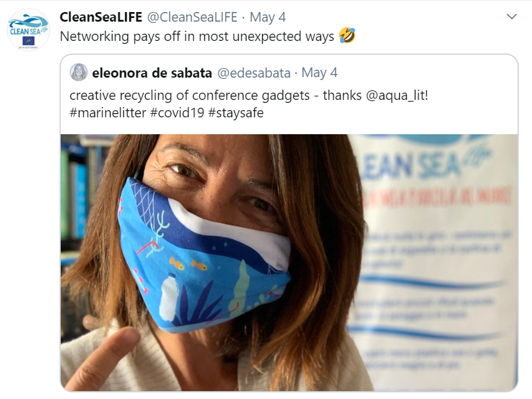Viewport: 532px width, 399px height.
Task: Click the eleonora de sabata name
Action: [x=152, y=73]
